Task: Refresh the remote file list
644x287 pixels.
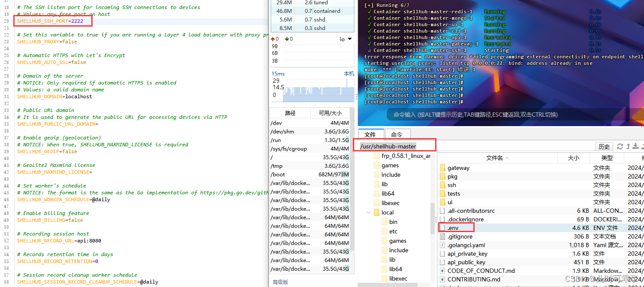Action: click(620, 146)
